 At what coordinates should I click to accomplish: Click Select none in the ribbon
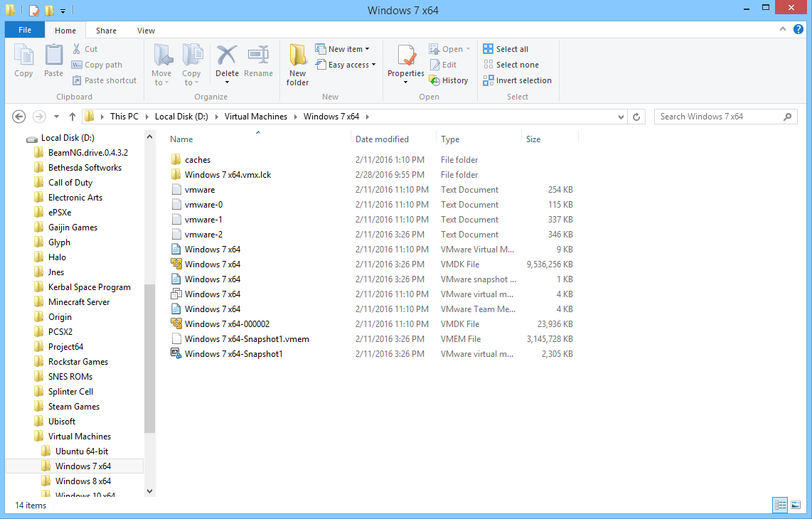pos(511,65)
